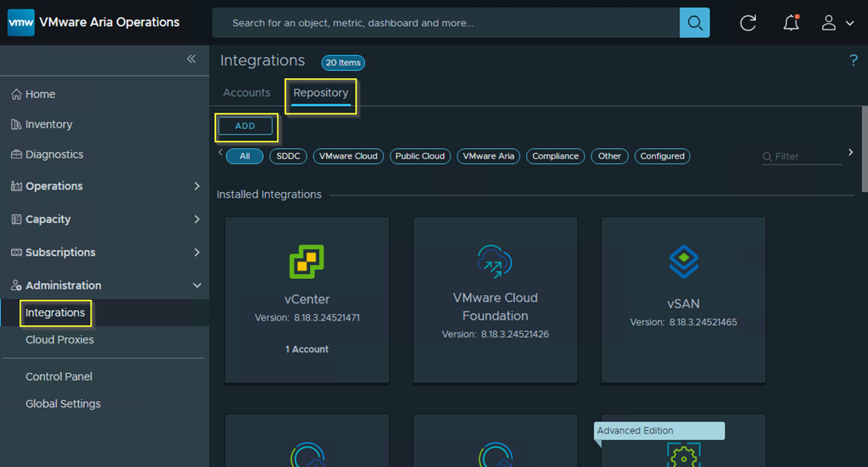
Task: Select the Public Cloud filter chip
Action: [x=420, y=156]
